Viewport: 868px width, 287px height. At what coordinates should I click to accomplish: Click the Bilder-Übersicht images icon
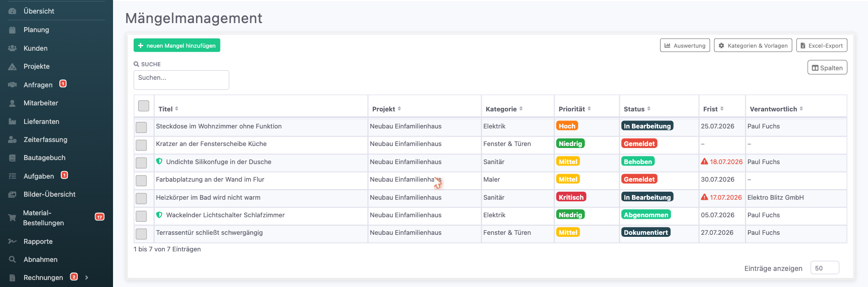coord(13,194)
